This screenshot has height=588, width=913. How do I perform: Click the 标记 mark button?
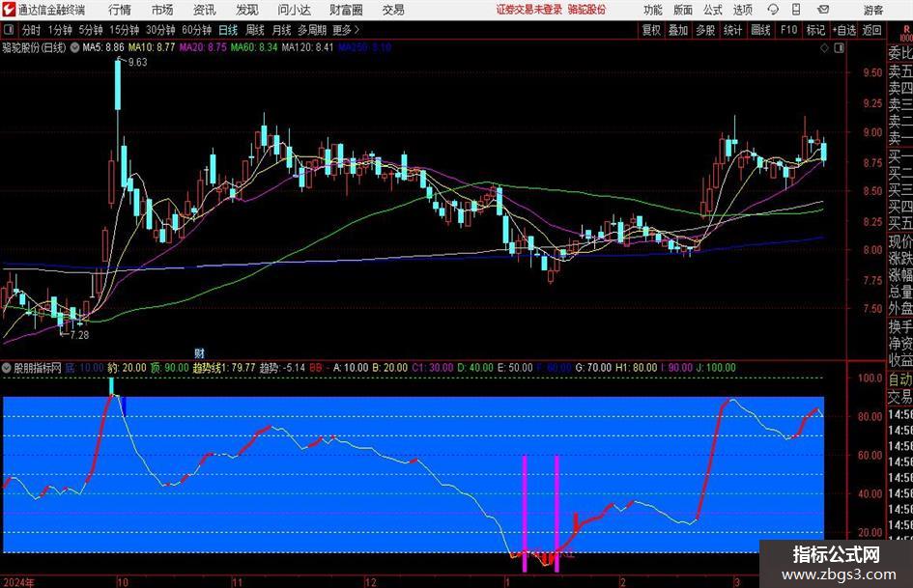815,30
